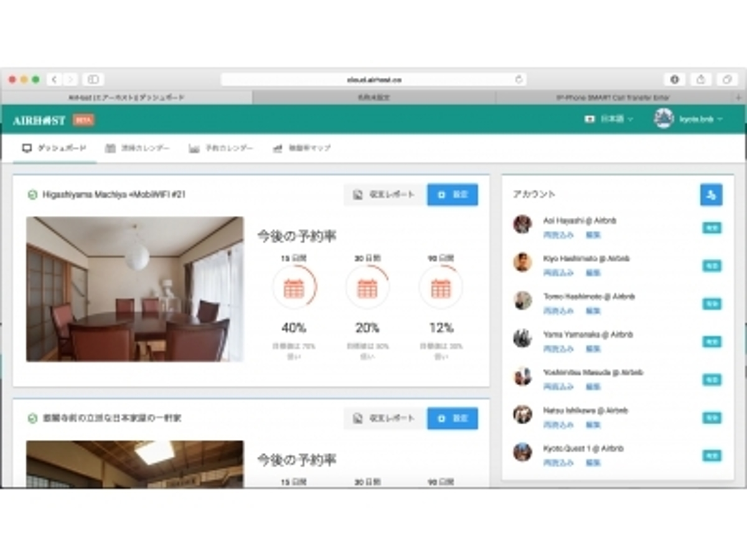This screenshot has width=747, height=560.
Task: Click Aoi Hayashi's avatar
Action: click(x=522, y=224)
